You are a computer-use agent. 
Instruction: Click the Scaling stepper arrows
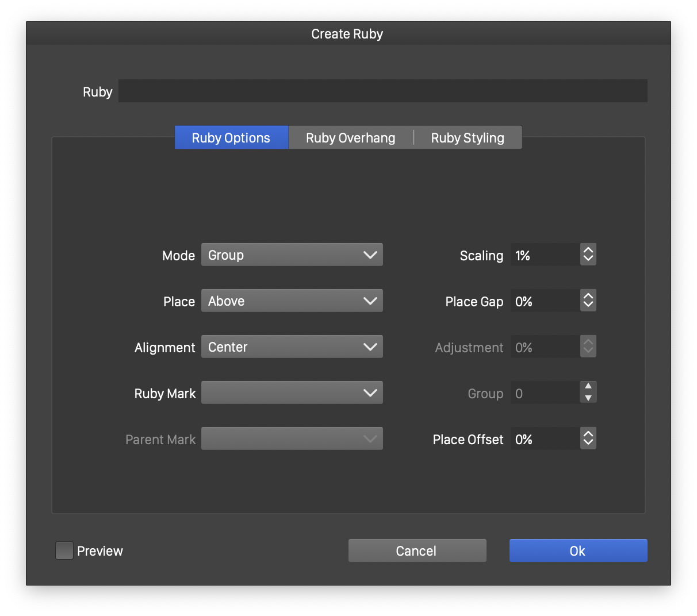[x=588, y=255]
